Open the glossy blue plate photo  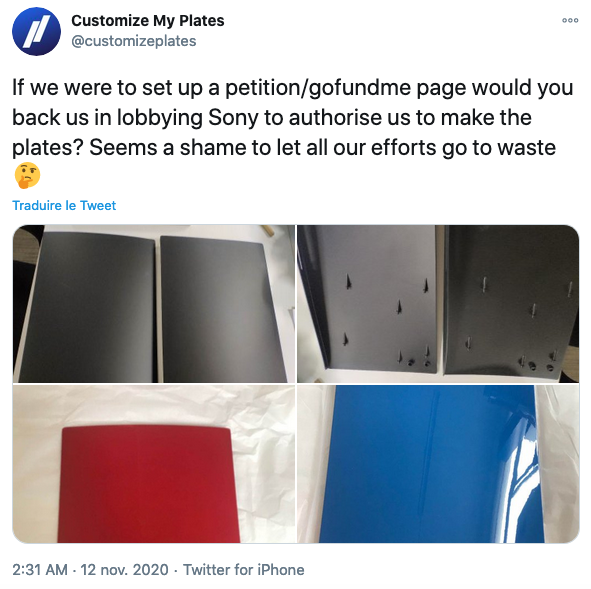tap(438, 464)
